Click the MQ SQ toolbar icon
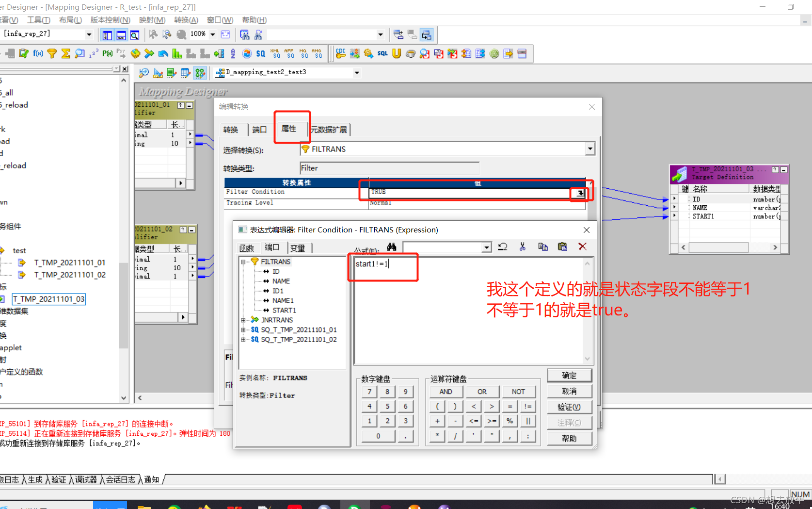This screenshot has width=812, height=509. pyautogui.click(x=303, y=53)
